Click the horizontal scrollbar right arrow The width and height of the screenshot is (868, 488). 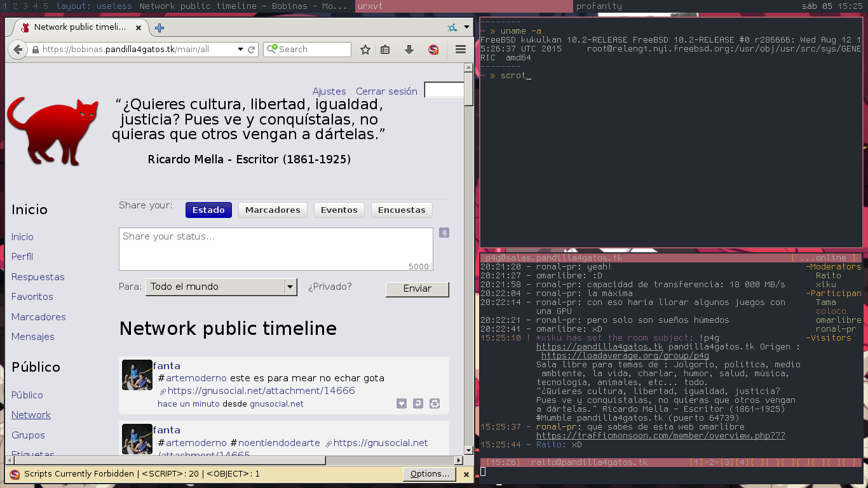pos(459,459)
